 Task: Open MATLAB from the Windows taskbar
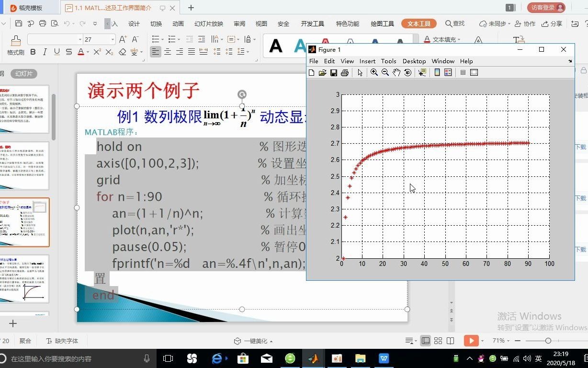314,358
